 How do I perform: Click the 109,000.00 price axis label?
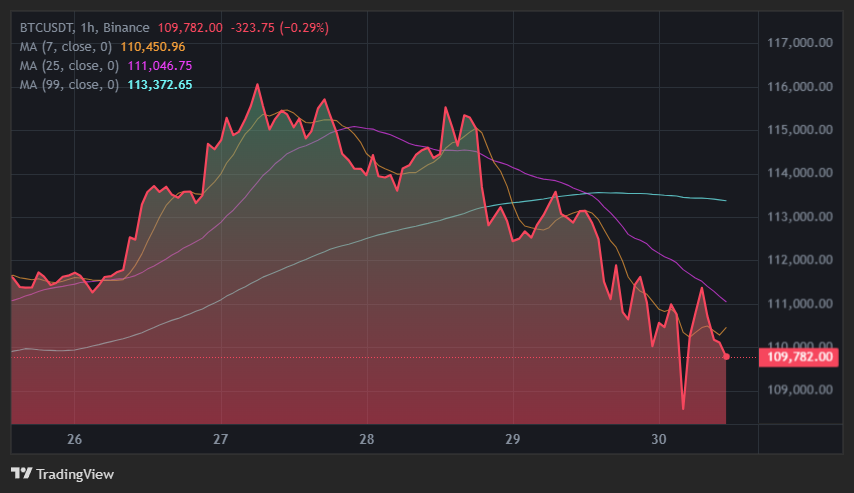800,390
